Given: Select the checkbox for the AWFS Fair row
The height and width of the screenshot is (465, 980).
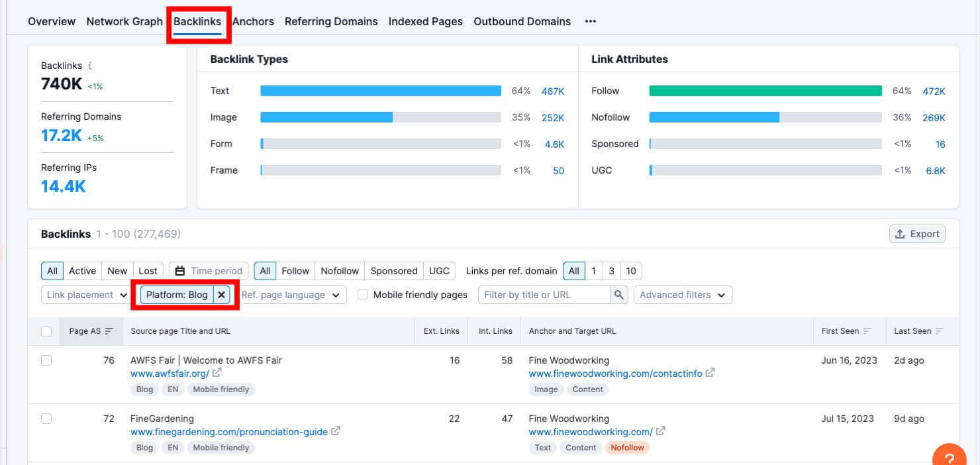Looking at the screenshot, I should tap(46, 360).
